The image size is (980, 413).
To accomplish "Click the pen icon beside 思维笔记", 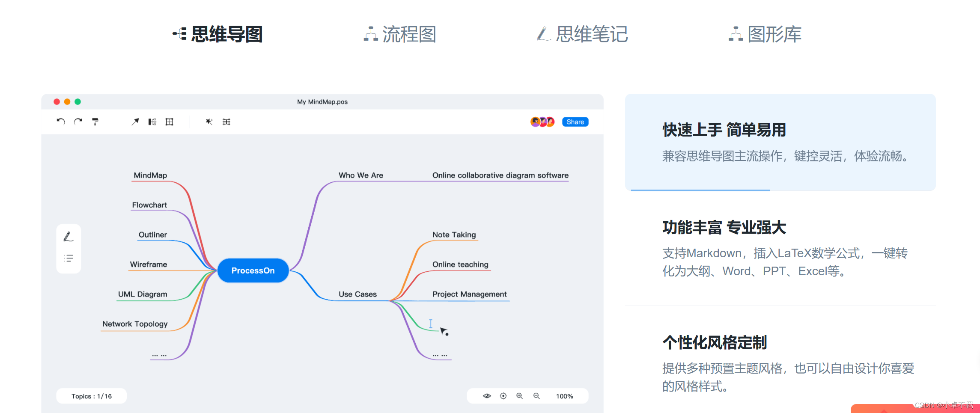I will coord(544,34).
